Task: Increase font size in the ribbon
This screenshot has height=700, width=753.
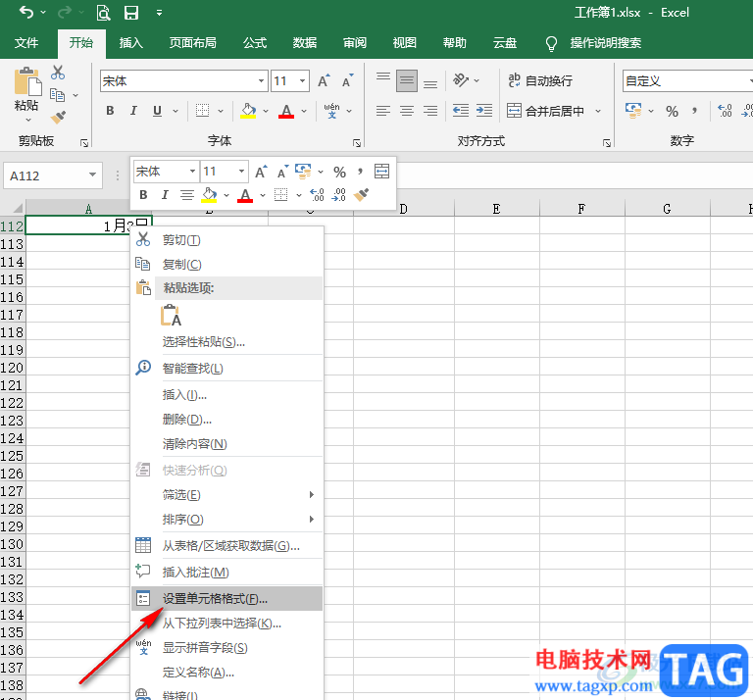Action: point(325,80)
